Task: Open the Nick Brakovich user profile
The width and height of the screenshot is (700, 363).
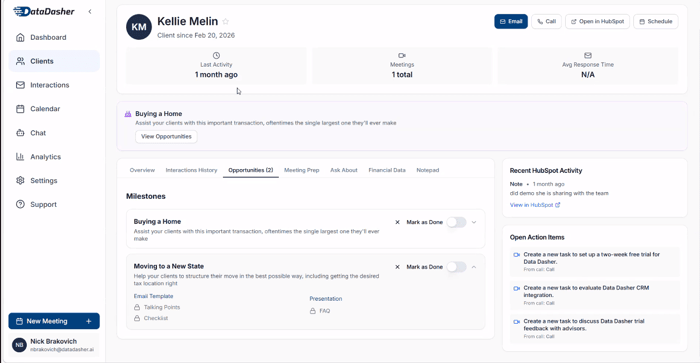Action: (x=54, y=345)
